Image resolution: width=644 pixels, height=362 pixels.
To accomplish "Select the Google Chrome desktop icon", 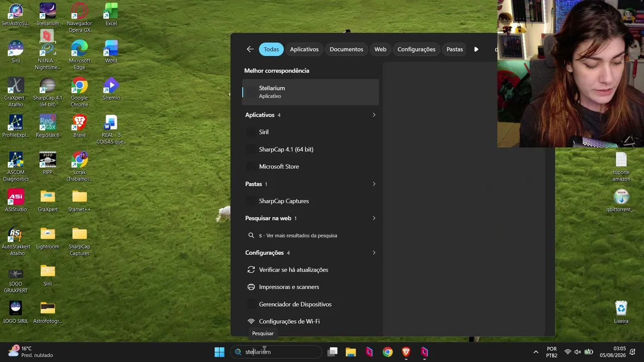I will coord(79,93).
